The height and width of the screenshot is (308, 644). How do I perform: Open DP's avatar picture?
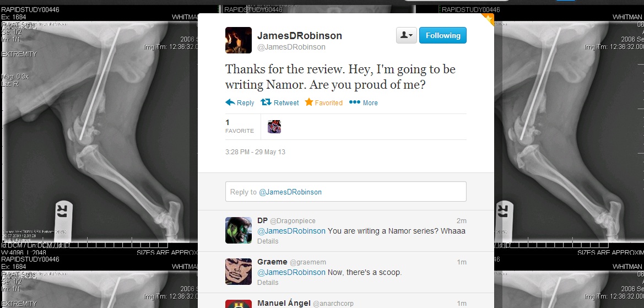pyautogui.click(x=238, y=230)
